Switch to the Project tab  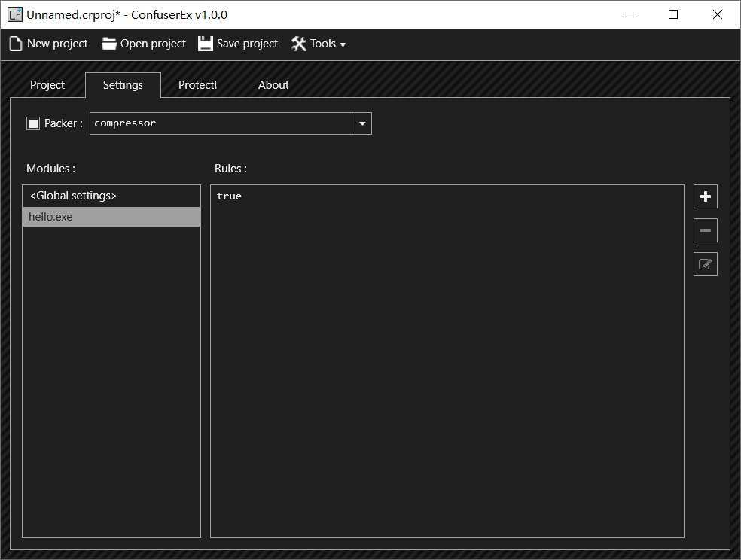click(x=47, y=85)
